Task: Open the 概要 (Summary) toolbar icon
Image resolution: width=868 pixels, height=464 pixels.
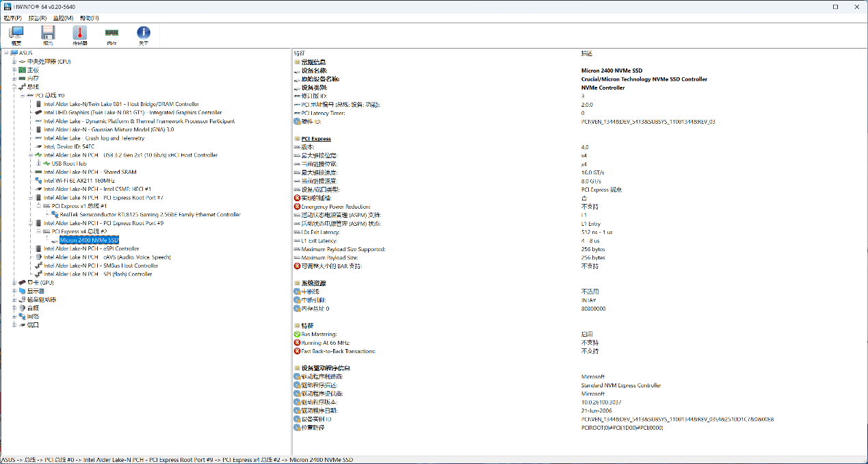Action: (16, 33)
